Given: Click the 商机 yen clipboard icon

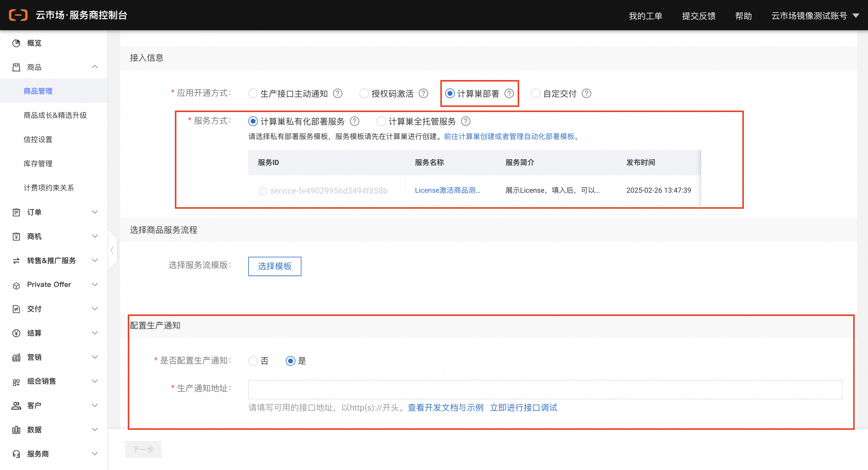Looking at the screenshot, I should [x=16, y=237].
